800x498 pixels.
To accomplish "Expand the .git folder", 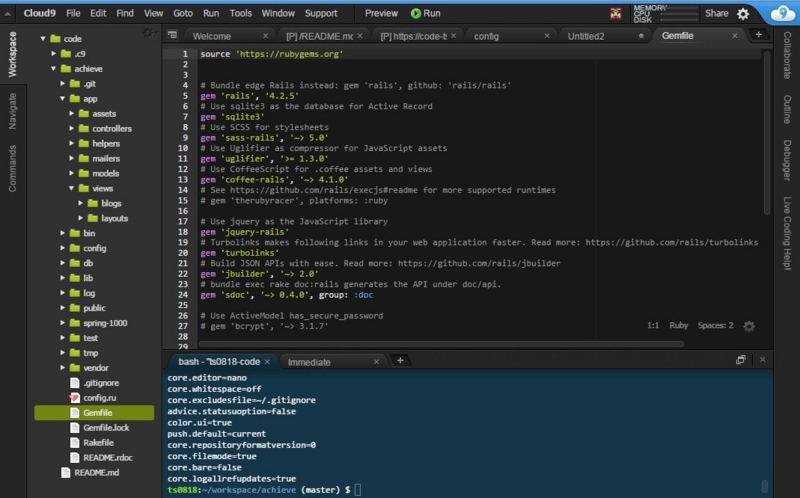I will [62, 83].
